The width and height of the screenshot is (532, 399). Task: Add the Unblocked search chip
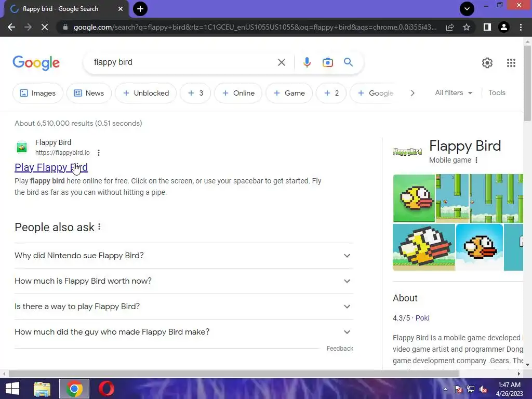(146, 93)
